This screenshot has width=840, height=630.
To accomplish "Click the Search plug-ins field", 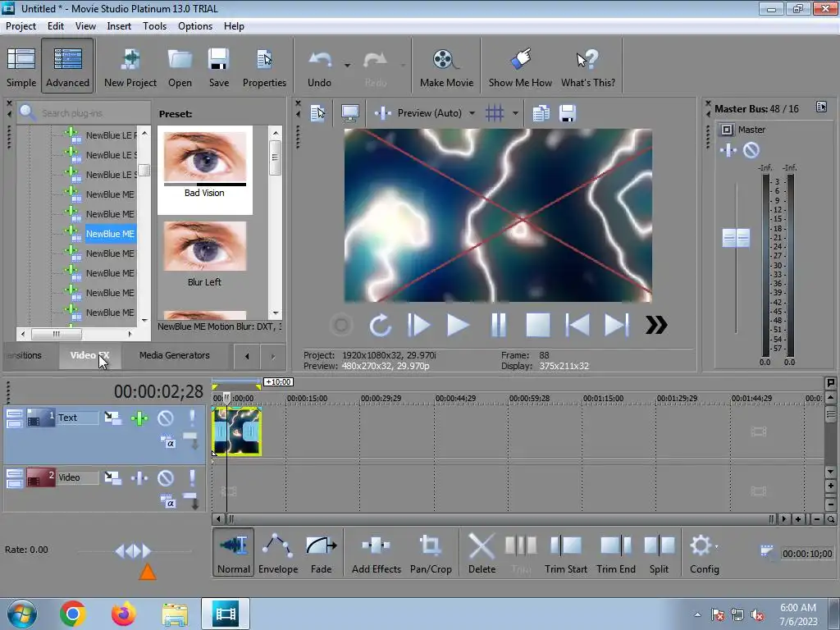I will (84, 113).
